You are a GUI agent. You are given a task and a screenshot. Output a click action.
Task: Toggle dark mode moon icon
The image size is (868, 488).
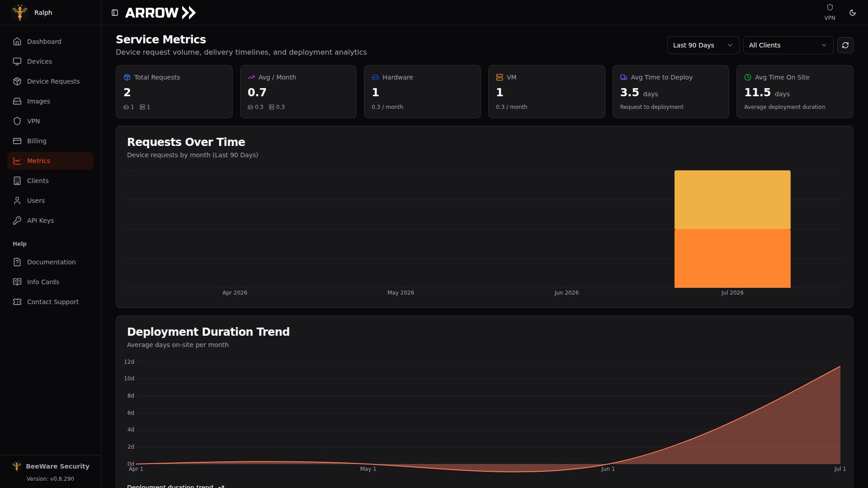click(x=853, y=13)
